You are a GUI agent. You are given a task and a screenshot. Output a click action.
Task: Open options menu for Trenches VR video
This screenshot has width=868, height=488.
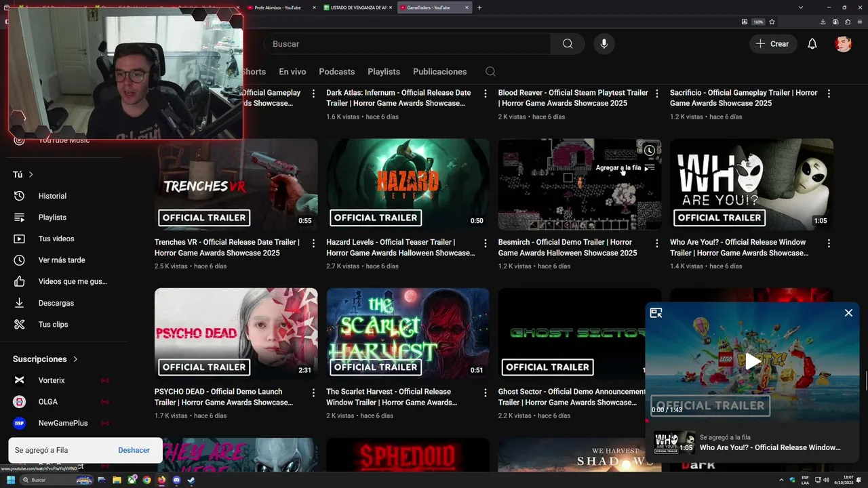pos(313,243)
